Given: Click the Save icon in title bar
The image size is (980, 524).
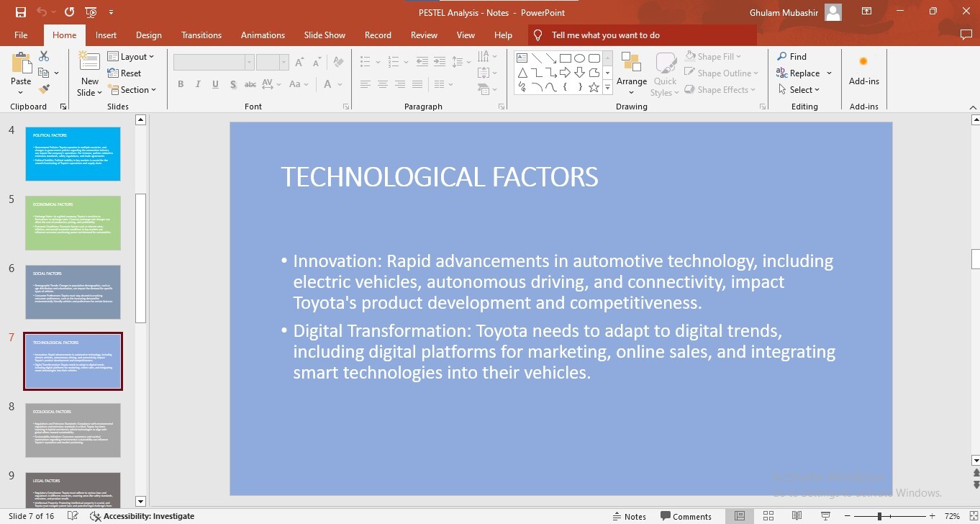Looking at the screenshot, I should pyautogui.click(x=20, y=12).
